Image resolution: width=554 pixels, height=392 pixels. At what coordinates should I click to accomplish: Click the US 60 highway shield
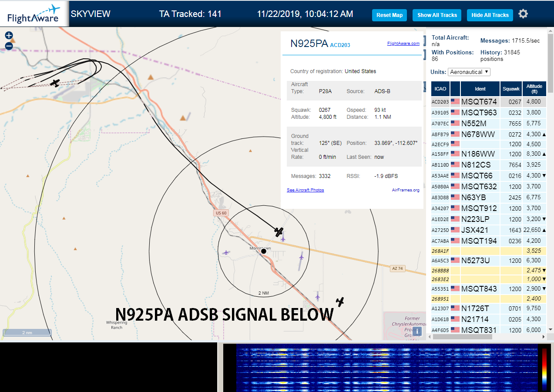(221, 213)
